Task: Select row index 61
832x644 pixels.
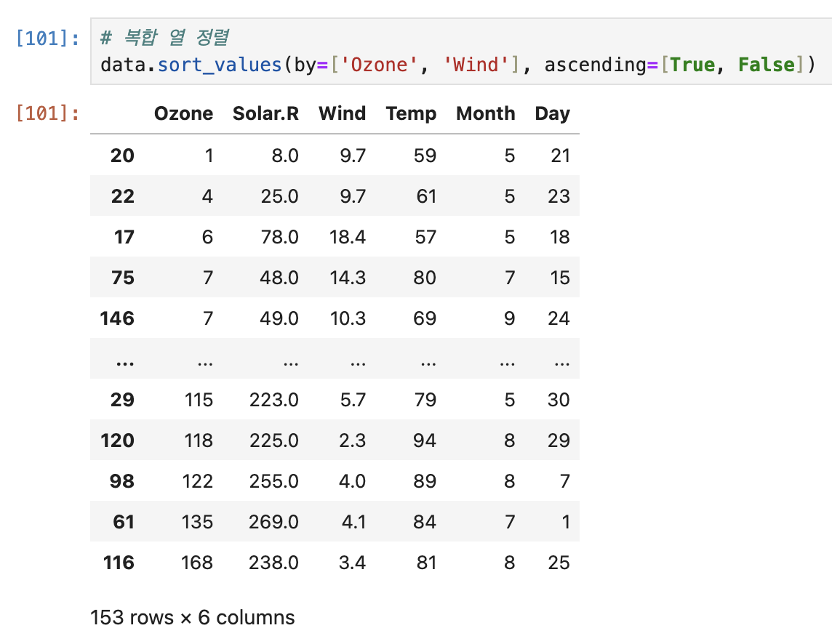Action: point(124,522)
